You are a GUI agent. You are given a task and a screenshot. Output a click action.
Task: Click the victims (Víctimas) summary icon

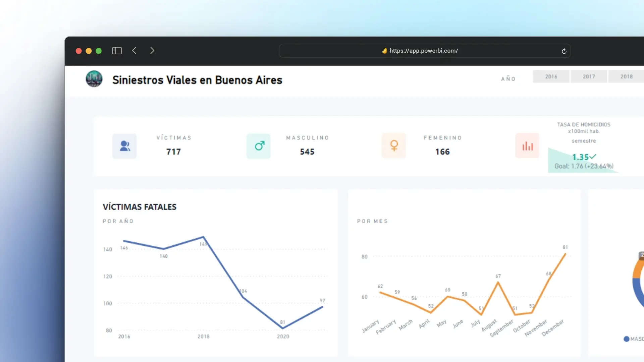pos(125,146)
